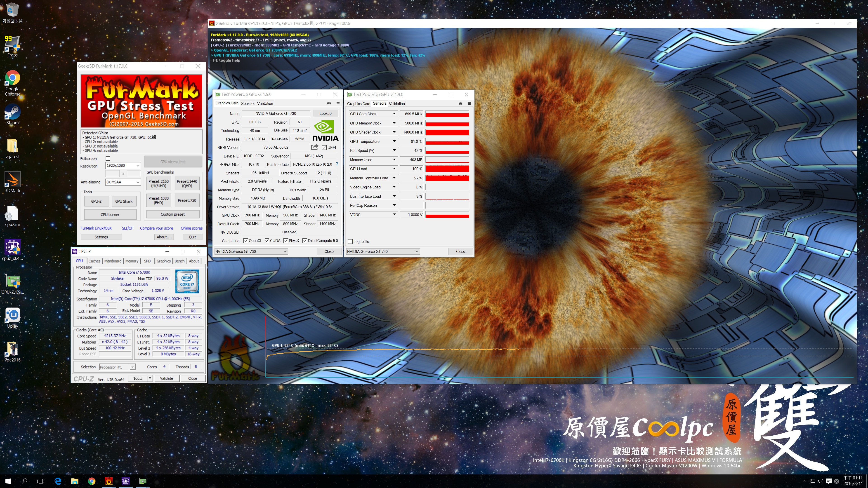Open the FurMark Settings button
The width and height of the screenshot is (868, 488).
101,237
